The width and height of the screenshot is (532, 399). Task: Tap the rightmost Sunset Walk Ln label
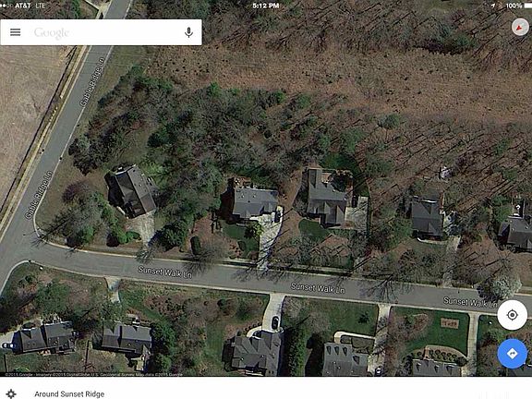tap(471, 302)
